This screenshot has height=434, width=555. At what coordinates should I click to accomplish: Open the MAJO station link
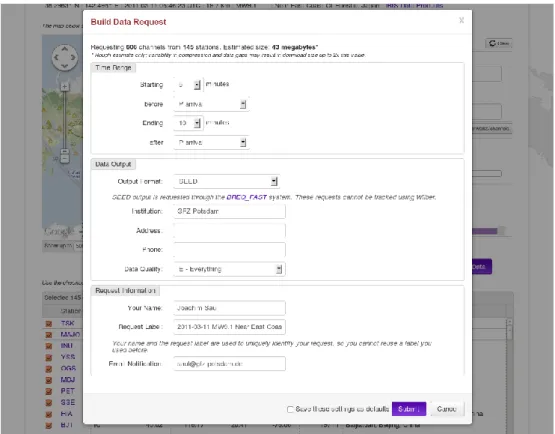(x=70, y=334)
